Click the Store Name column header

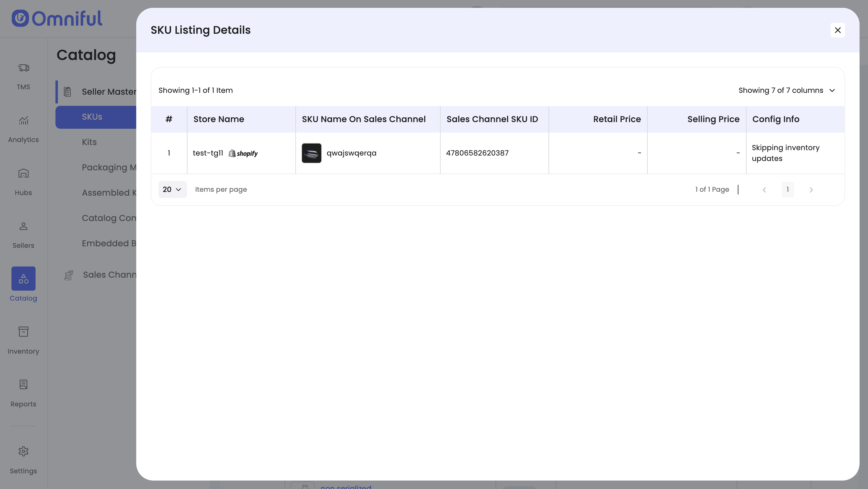pyautogui.click(x=219, y=119)
